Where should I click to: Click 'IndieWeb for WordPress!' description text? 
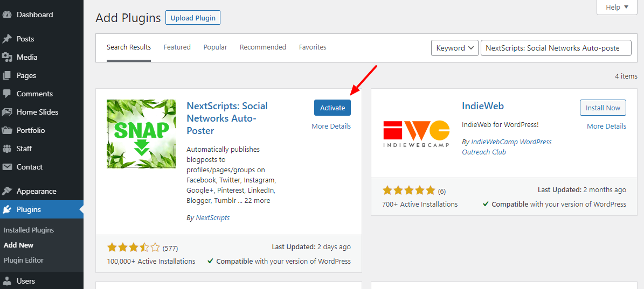500,125
